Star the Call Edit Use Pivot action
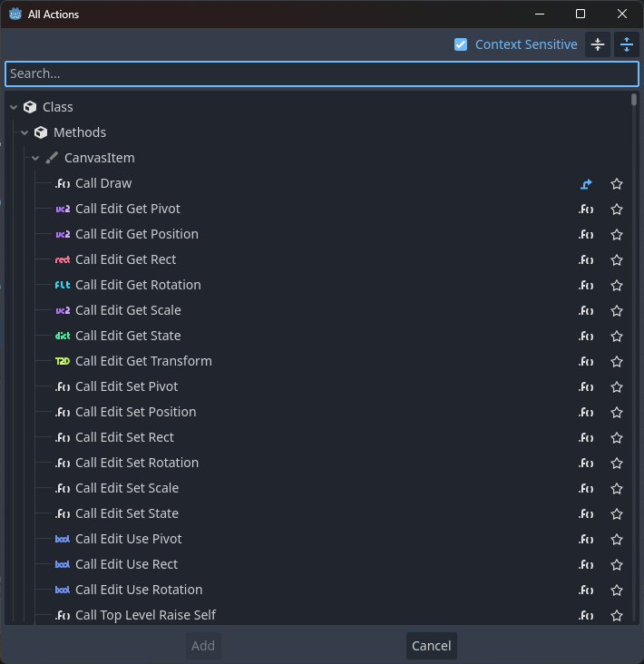 617,540
